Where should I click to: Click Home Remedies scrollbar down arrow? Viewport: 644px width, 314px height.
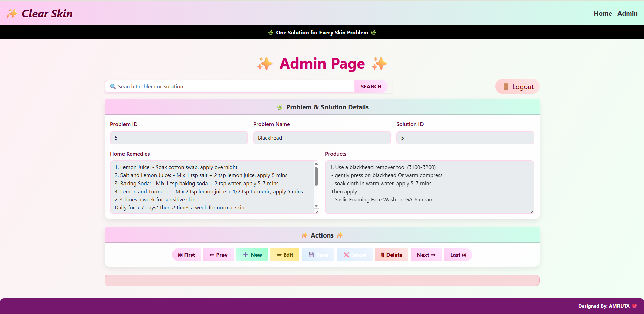(x=316, y=206)
